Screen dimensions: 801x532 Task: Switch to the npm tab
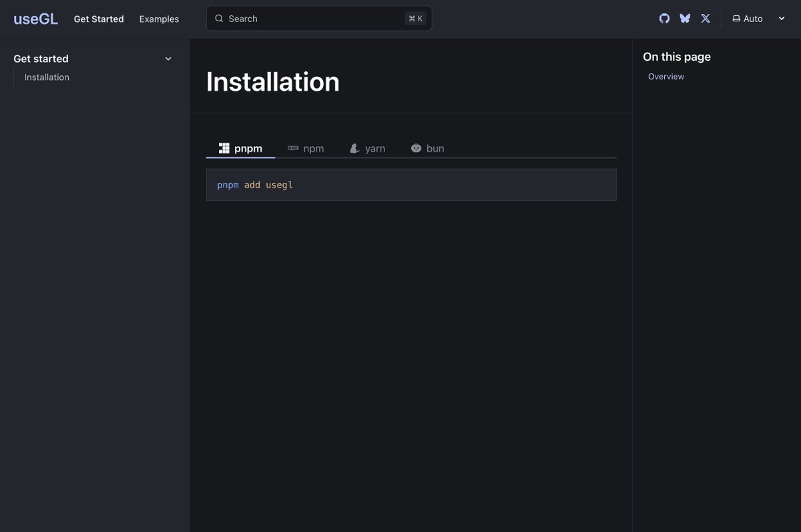click(x=306, y=148)
